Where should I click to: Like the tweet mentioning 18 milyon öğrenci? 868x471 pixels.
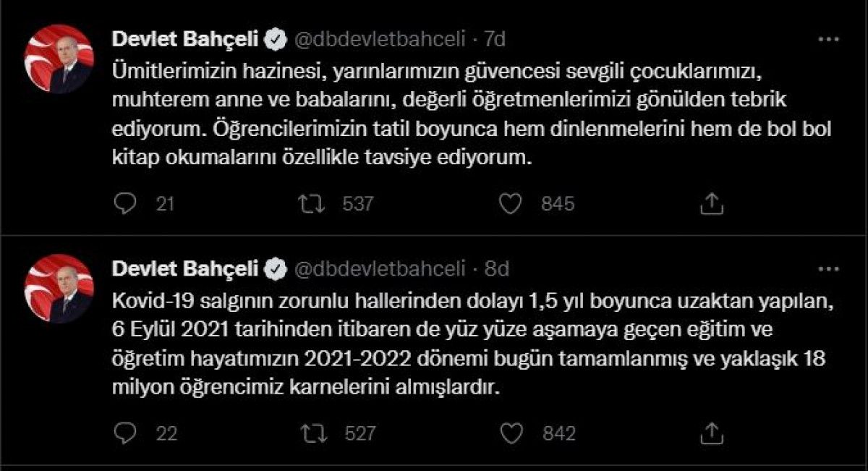coord(513,433)
